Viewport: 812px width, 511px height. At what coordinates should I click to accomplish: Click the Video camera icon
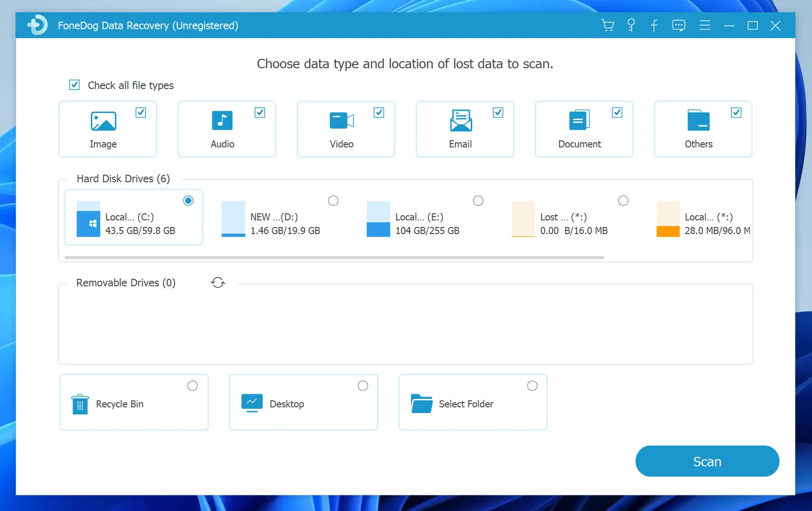(x=342, y=121)
